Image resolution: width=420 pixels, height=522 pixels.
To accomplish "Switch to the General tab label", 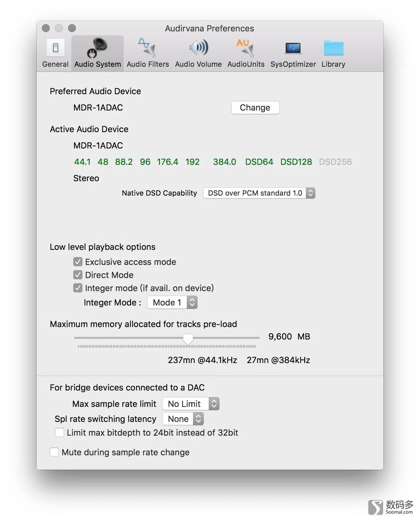I will click(55, 64).
